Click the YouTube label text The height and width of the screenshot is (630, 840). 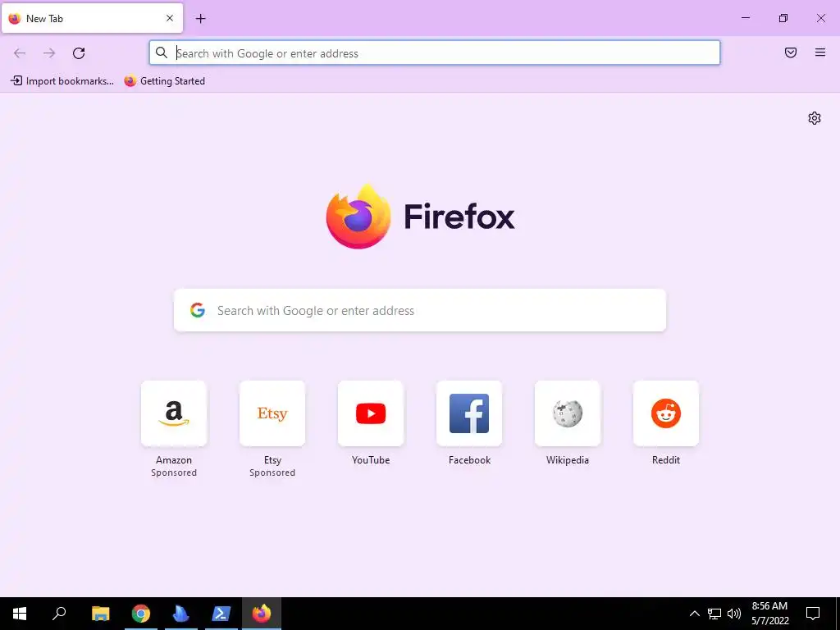[x=371, y=459]
